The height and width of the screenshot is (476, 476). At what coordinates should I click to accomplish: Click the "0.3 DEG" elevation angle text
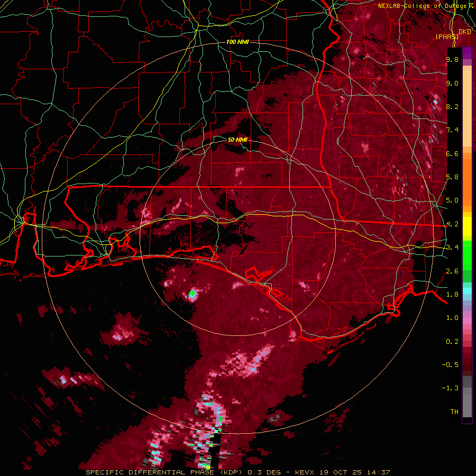264,472
